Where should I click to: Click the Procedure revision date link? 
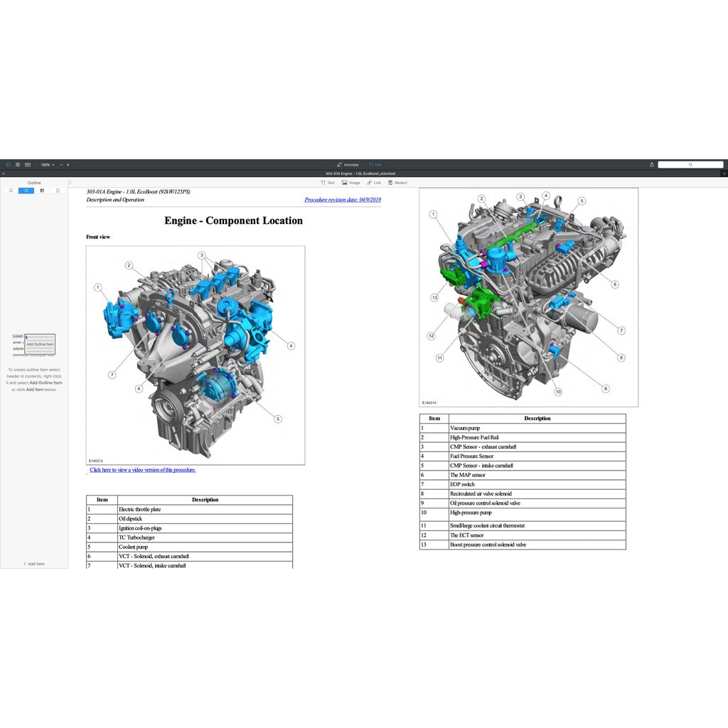pyautogui.click(x=343, y=200)
